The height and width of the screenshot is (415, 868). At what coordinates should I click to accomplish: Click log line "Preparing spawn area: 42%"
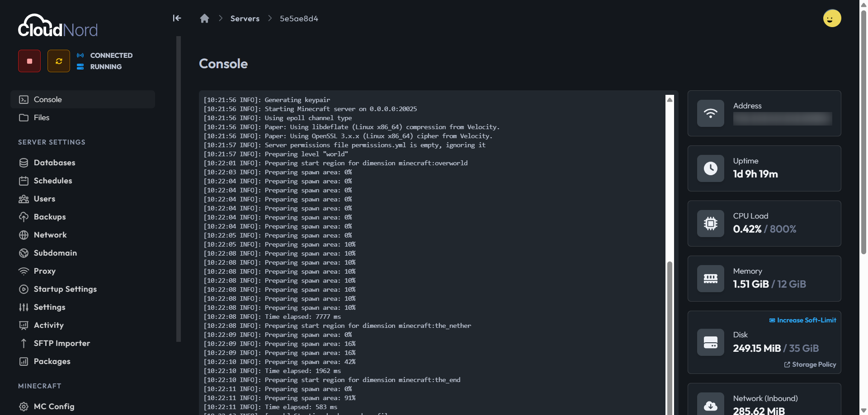pos(279,362)
